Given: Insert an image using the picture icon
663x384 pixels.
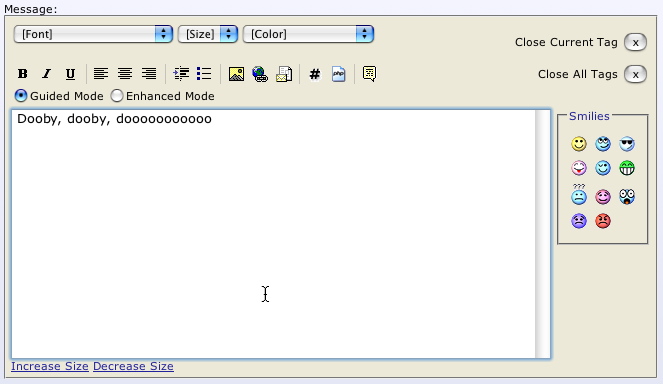Looking at the screenshot, I should [x=236, y=74].
